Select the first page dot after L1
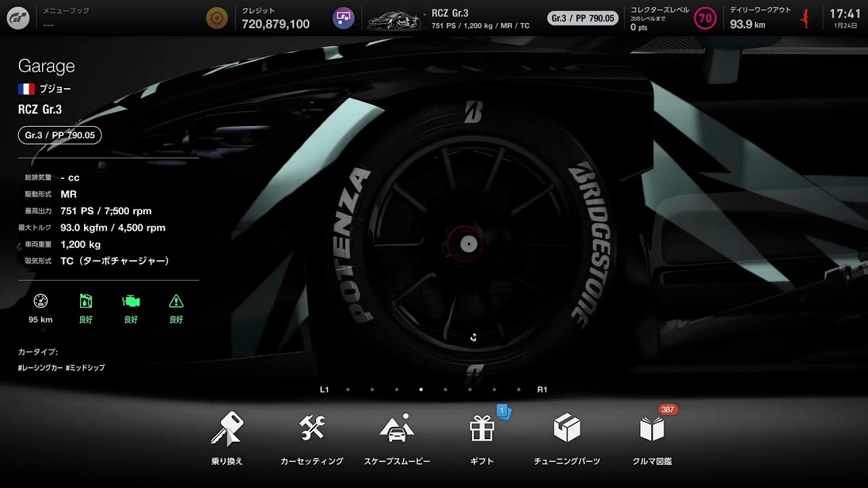This screenshot has width=868, height=488. [348, 390]
